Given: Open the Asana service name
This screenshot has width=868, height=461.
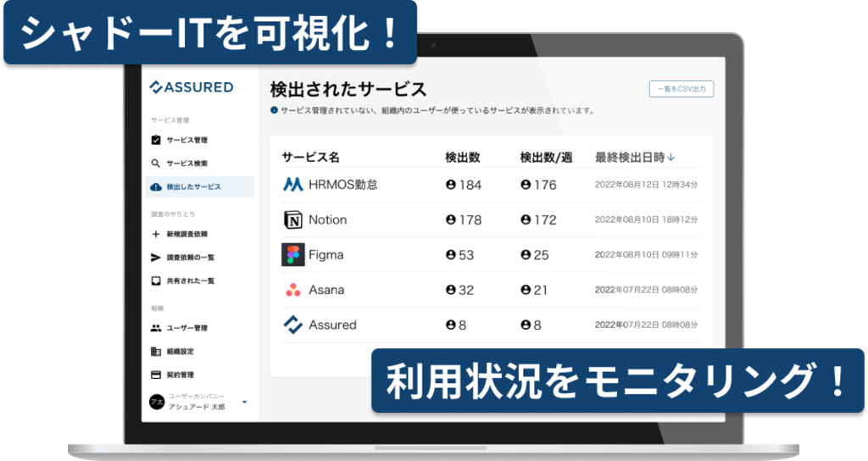Looking at the screenshot, I should (326, 290).
